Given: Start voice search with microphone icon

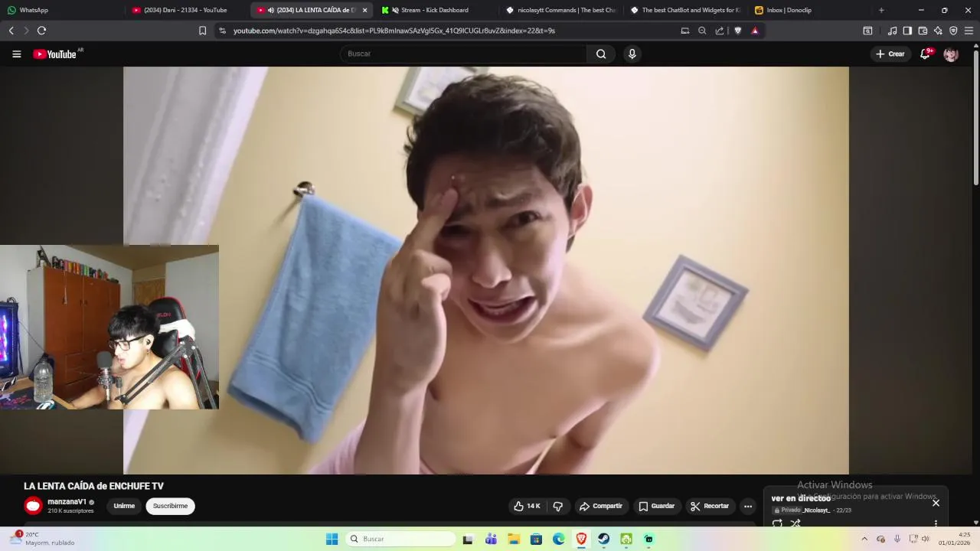Looking at the screenshot, I should (x=632, y=54).
